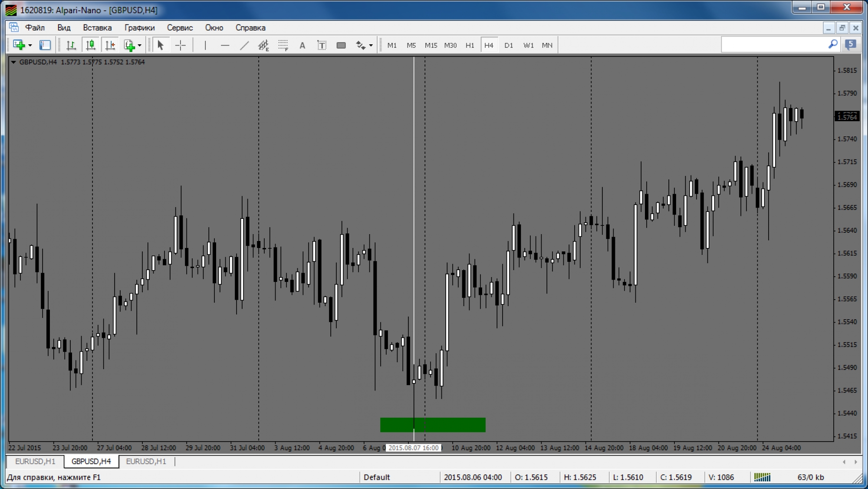The image size is (868, 489).
Task: Open the new chart dropdown arrow
Action: [30, 45]
